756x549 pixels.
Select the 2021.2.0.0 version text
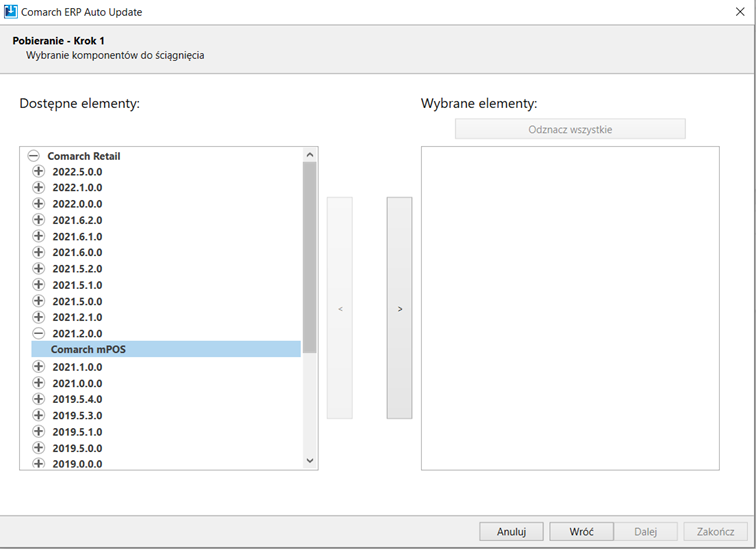pos(77,334)
